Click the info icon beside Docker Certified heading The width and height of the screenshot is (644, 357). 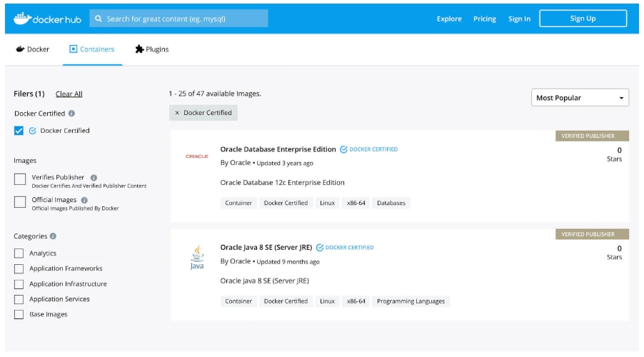(71, 114)
